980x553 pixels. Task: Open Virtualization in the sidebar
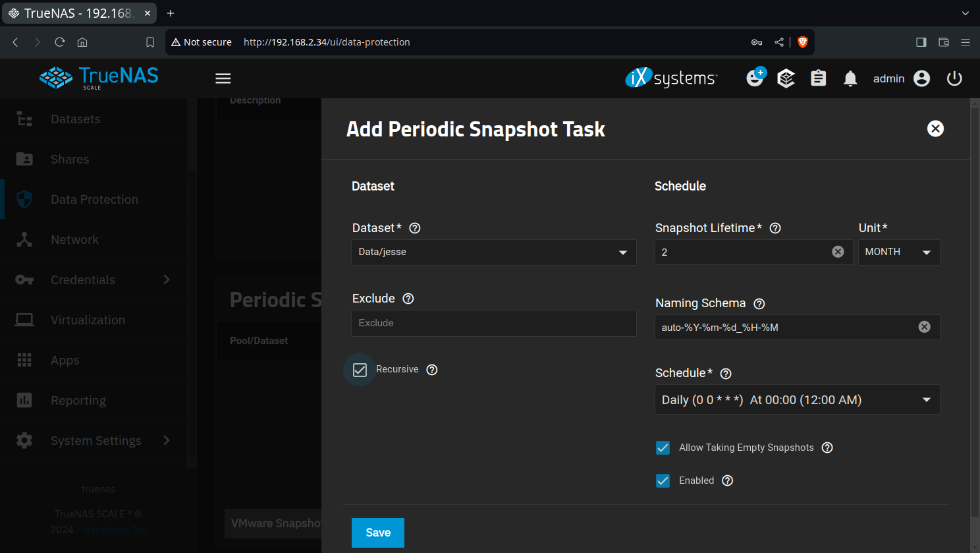click(94, 320)
